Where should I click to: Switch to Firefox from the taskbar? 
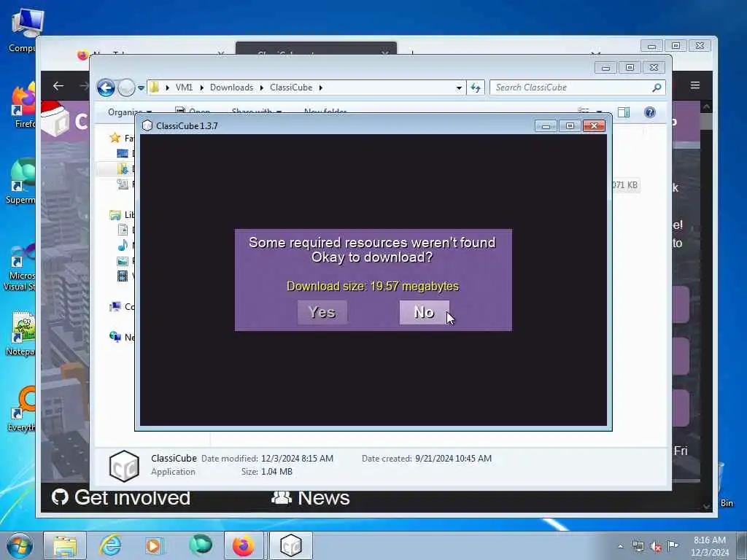244,545
